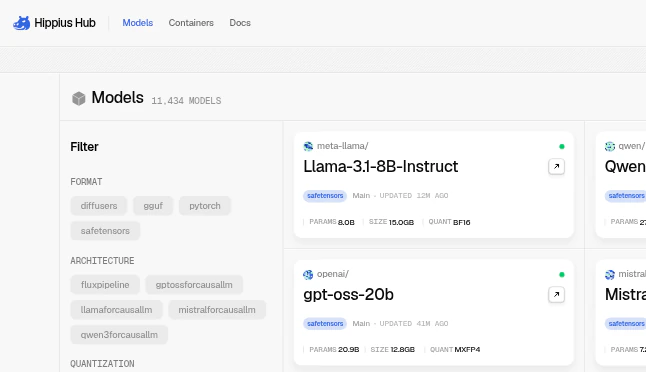This screenshot has width=646, height=372.
Task: Click safetensors tag on gpt-oss-20b card
Action: tap(325, 324)
